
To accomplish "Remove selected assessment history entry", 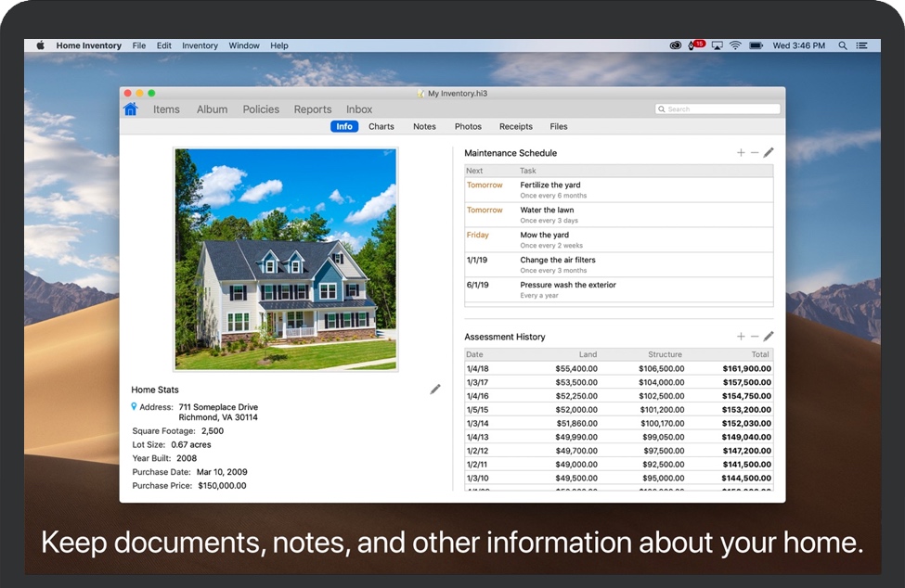I will (x=755, y=337).
